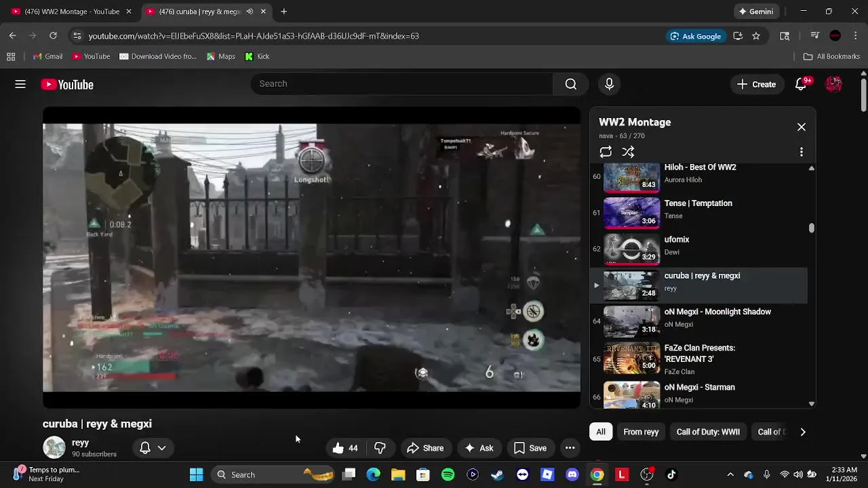Dislike the video
The height and width of the screenshot is (488, 868).
coord(380,448)
